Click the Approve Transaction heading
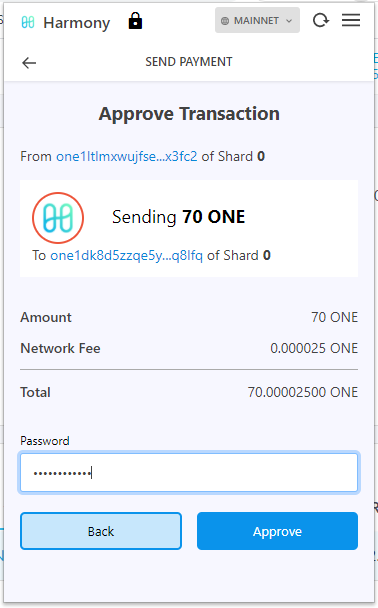 coord(189,114)
